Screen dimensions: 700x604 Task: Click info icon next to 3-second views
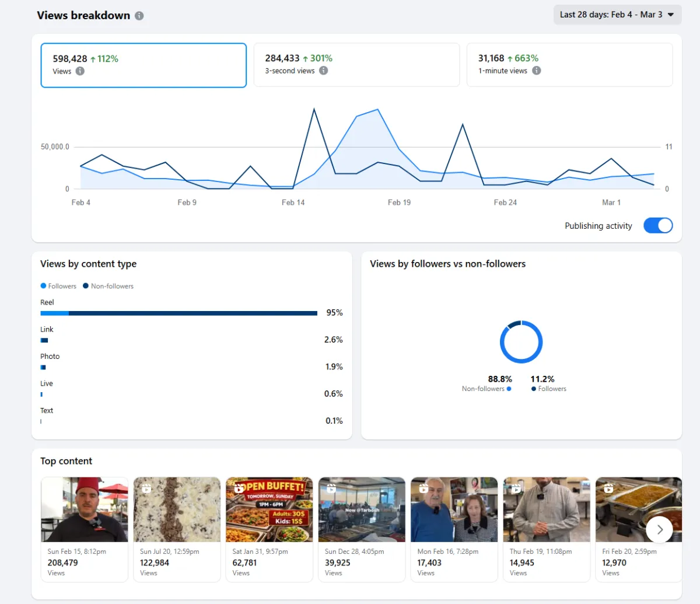coord(323,71)
